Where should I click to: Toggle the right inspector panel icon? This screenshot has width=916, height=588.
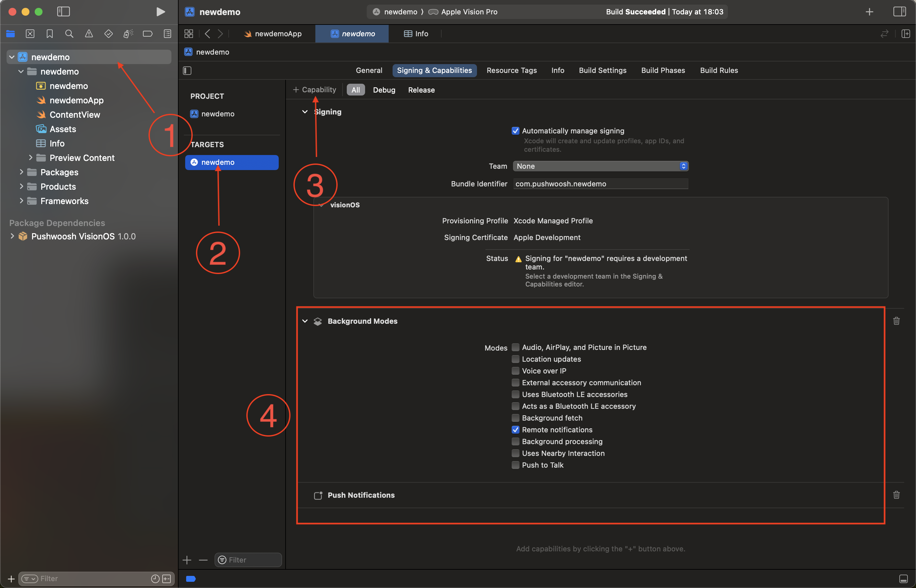point(899,12)
